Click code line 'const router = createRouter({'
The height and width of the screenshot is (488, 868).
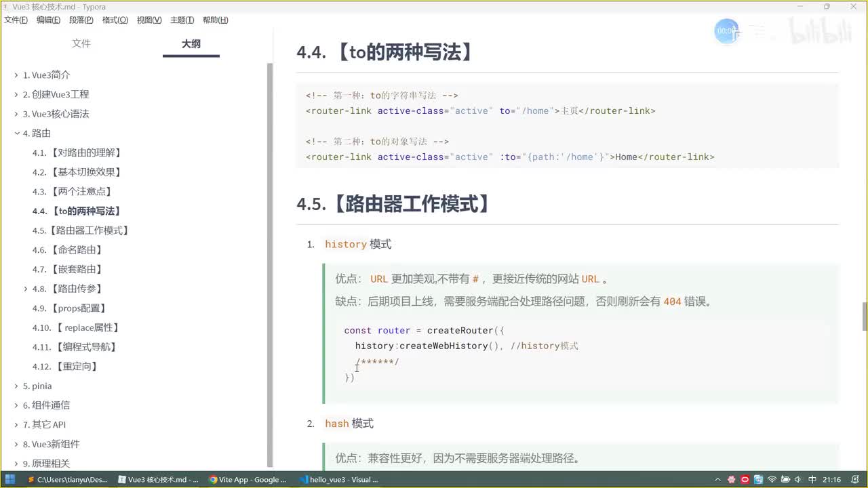[425, 330]
